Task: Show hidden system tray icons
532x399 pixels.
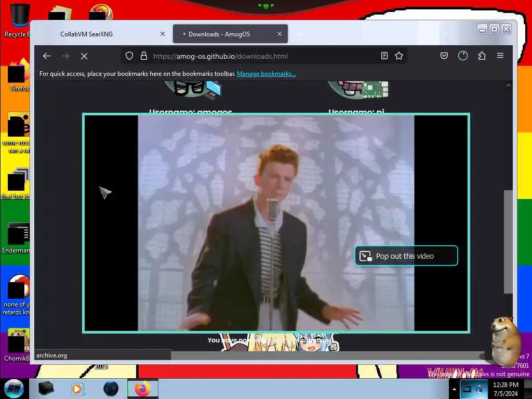Action: pyautogui.click(x=454, y=389)
